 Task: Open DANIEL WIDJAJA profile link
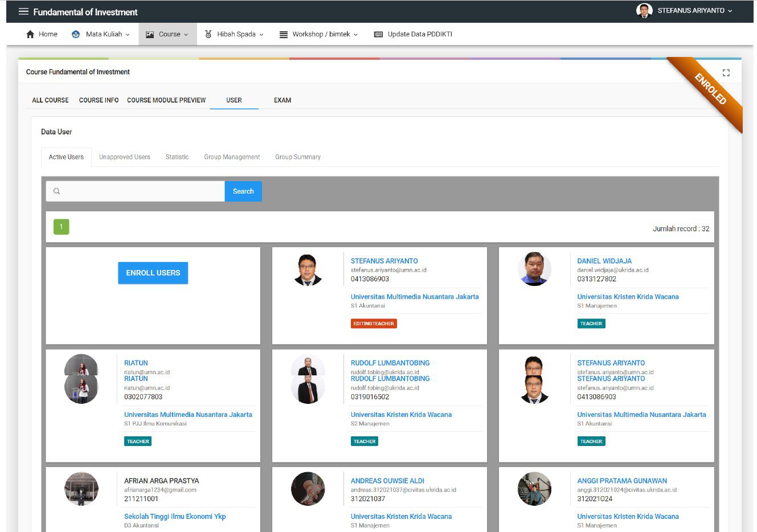coord(604,261)
